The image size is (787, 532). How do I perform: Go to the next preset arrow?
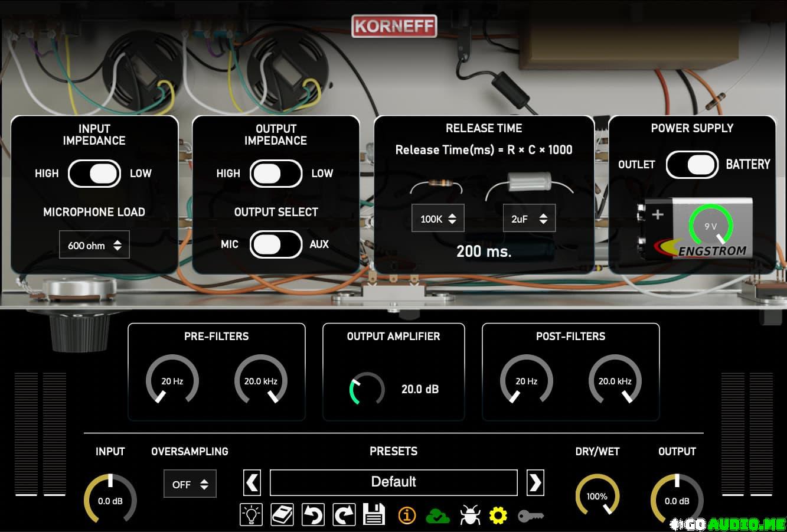tap(535, 482)
